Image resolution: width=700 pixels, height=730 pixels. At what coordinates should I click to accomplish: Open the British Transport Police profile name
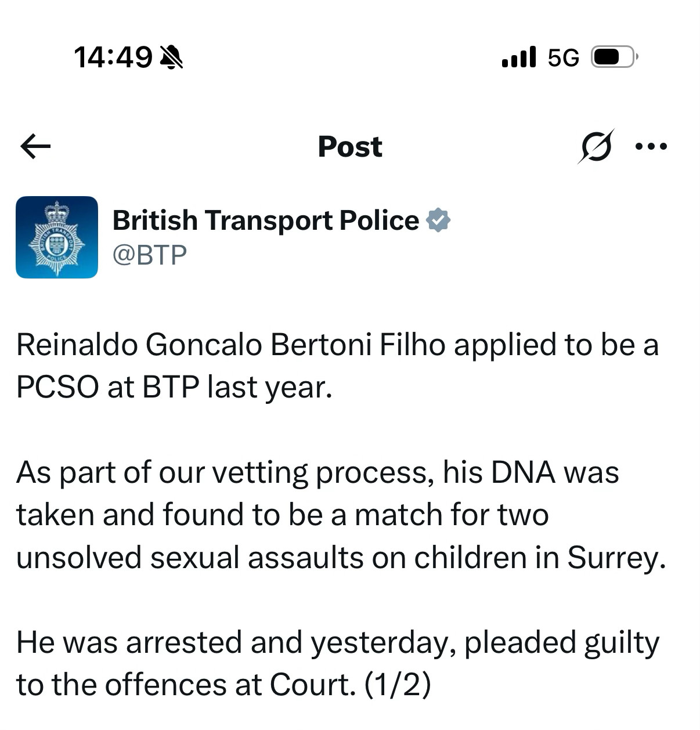pyautogui.click(x=266, y=221)
